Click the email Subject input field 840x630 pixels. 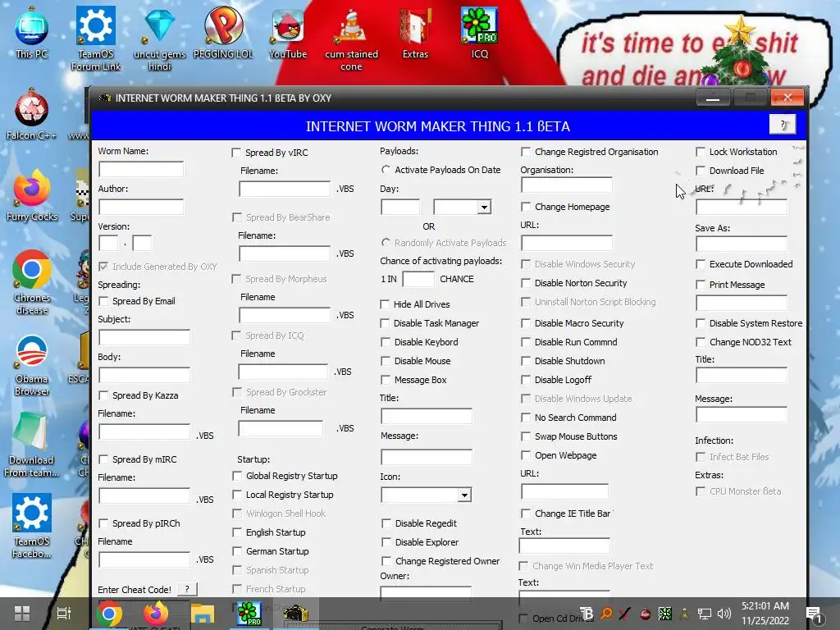point(144,337)
